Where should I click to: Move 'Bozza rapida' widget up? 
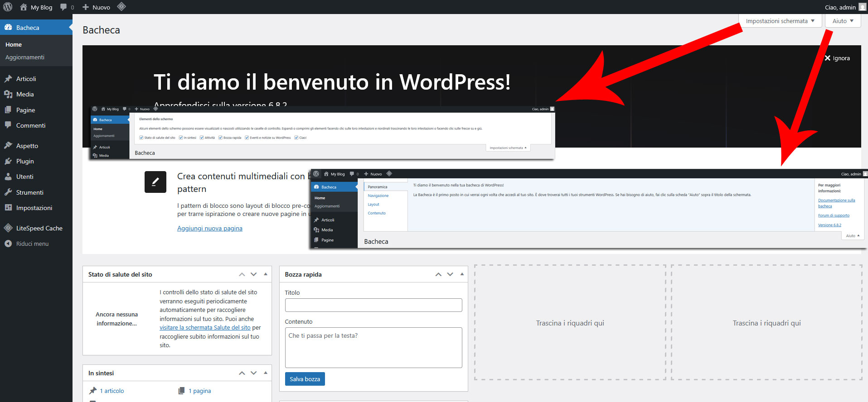(438, 274)
